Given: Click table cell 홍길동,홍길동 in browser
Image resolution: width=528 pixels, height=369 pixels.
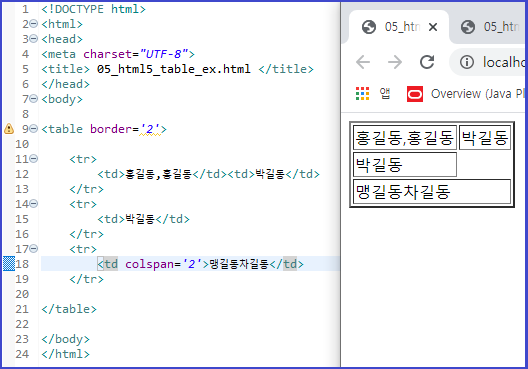Looking at the screenshot, I should click(405, 137).
